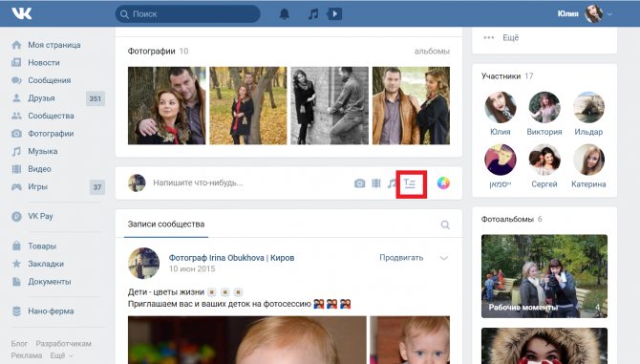Attach photo with camera icon
Screen dimensions: 640x364
coord(359,183)
